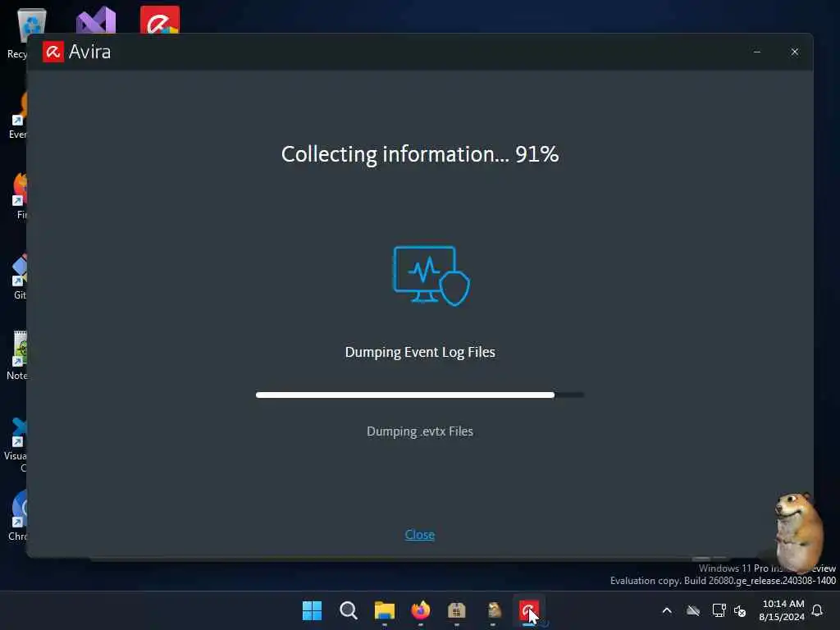The height and width of the screenshot is (630, 840).
Task: Open the network status tray icon
Action: (x=719, y=610)
